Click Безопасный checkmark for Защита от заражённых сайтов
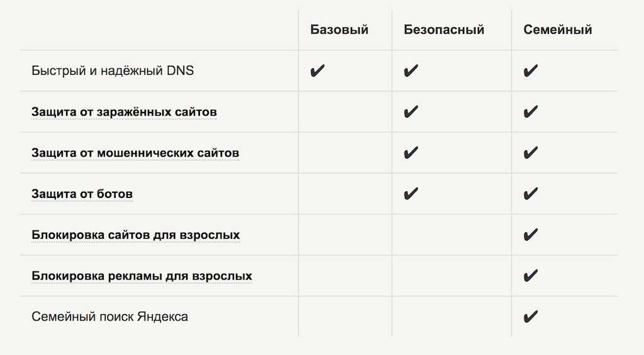 tap(411, 112)
